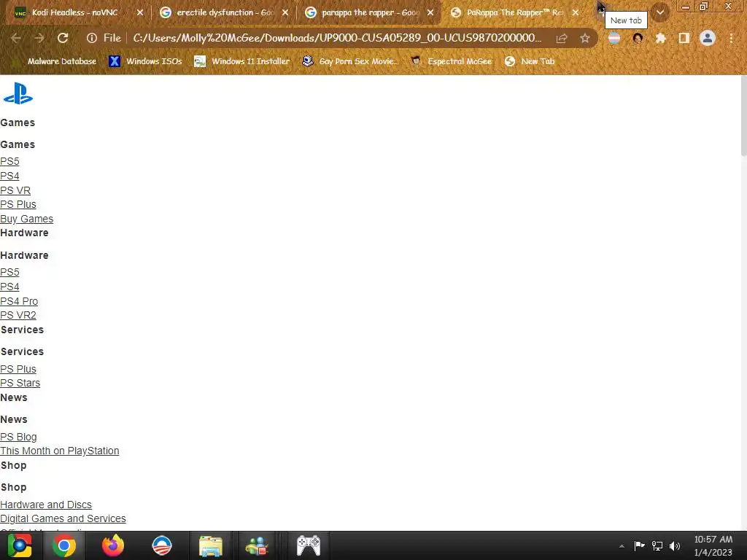Click the PS4 link under Hardware
The height and width of the screenshot is (560, 747).
tap(9, 287)
